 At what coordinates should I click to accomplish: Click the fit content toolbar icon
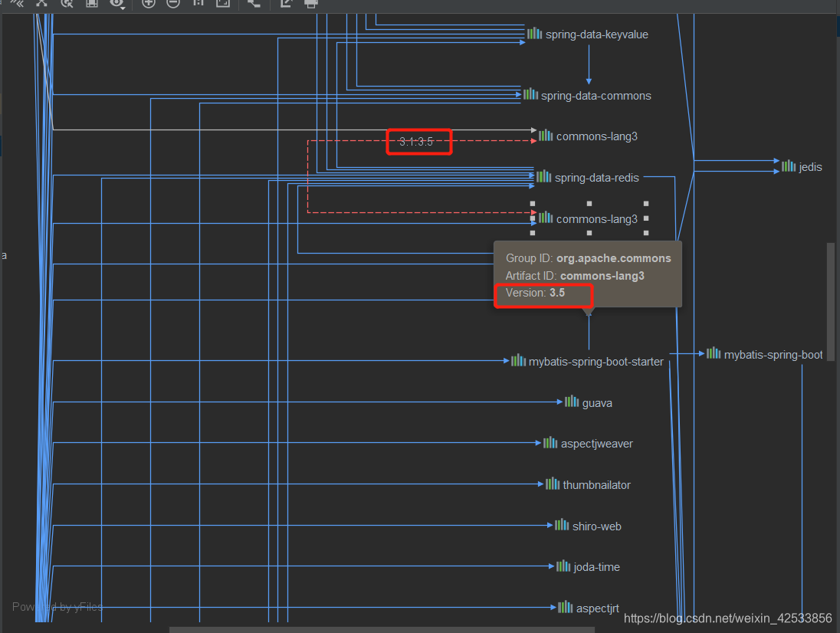point(223,3)
